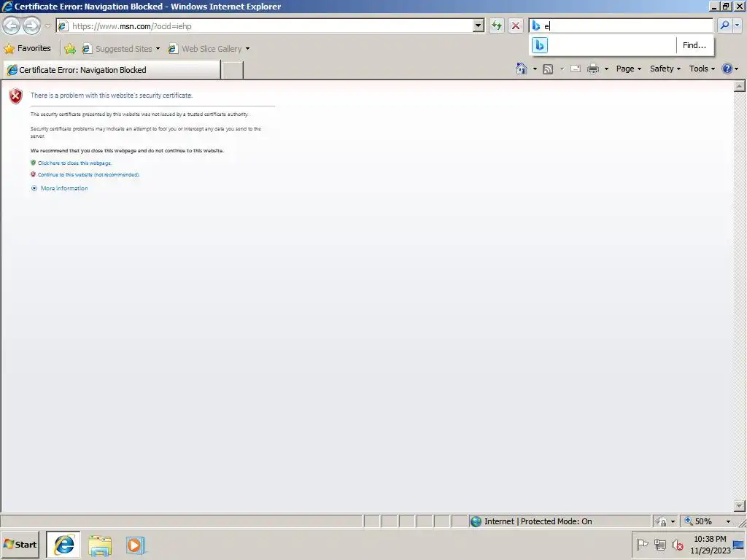Click the Stop loading X icon

[516, 26]
